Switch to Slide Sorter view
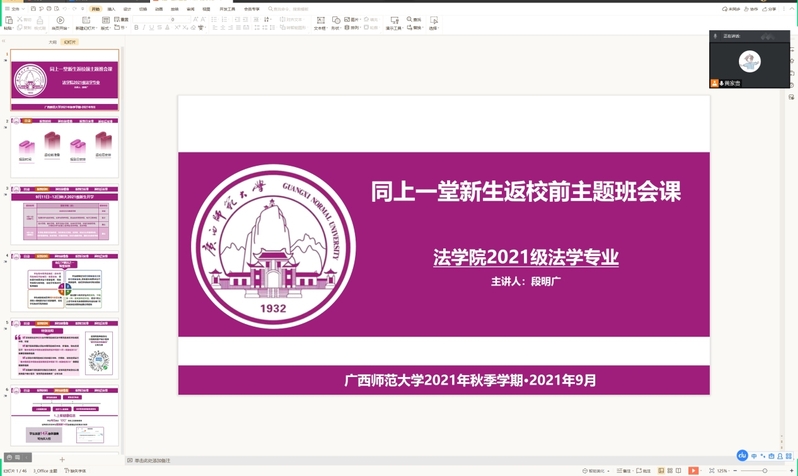 click(x=670, y=470)
